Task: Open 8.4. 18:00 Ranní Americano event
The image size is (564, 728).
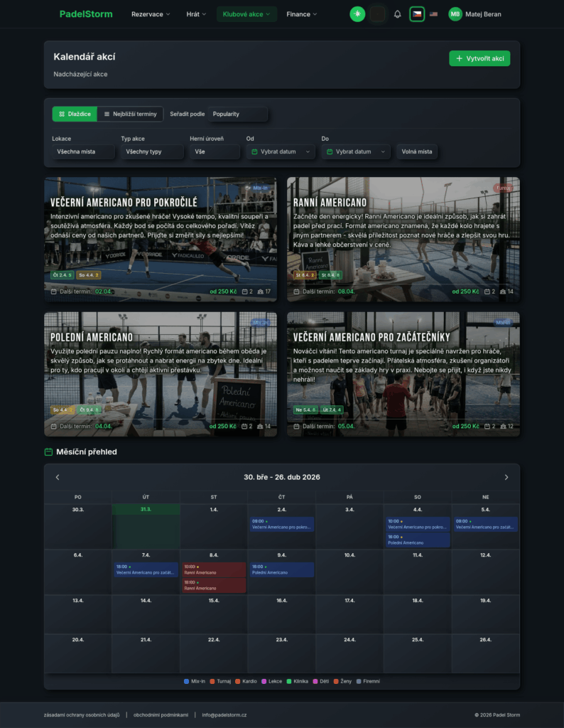Action: tap(214, 586)
